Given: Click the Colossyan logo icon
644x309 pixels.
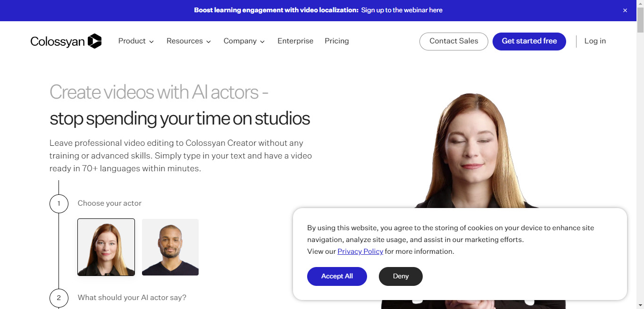Looking at the screenshot, I should coord(94,41).
